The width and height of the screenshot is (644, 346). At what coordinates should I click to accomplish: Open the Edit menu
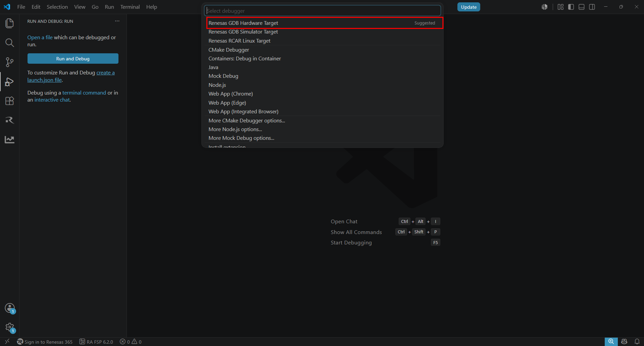tap(36, 7)
